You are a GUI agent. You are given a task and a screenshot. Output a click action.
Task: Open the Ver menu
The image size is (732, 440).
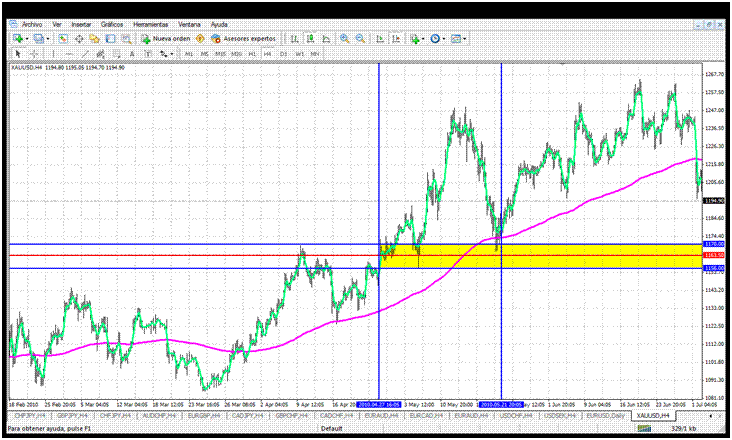point(57,24)
